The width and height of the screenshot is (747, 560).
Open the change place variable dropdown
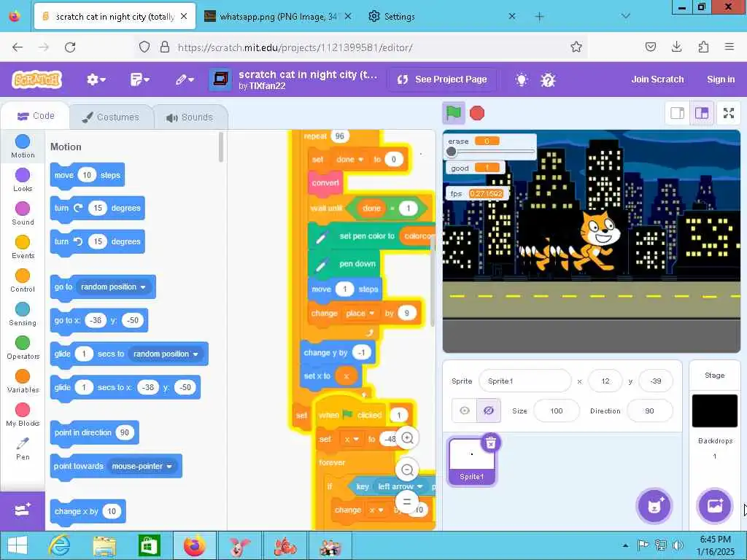360,313
